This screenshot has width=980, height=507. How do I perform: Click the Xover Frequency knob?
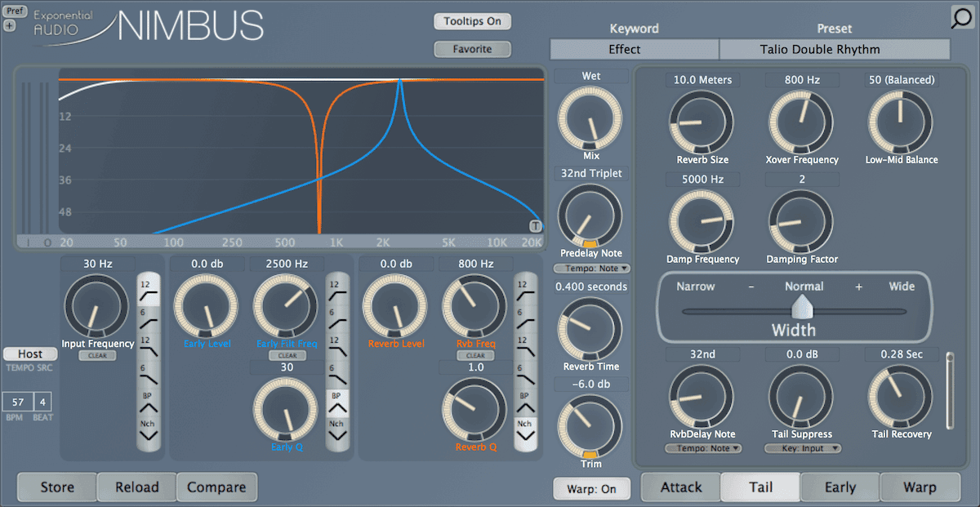point(801,122)
